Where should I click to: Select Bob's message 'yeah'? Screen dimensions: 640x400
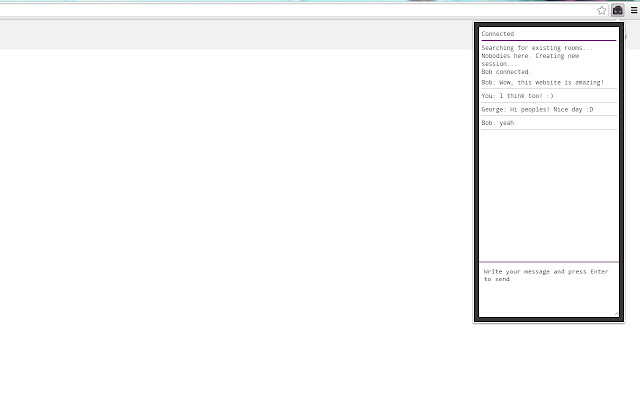[507, 123]
